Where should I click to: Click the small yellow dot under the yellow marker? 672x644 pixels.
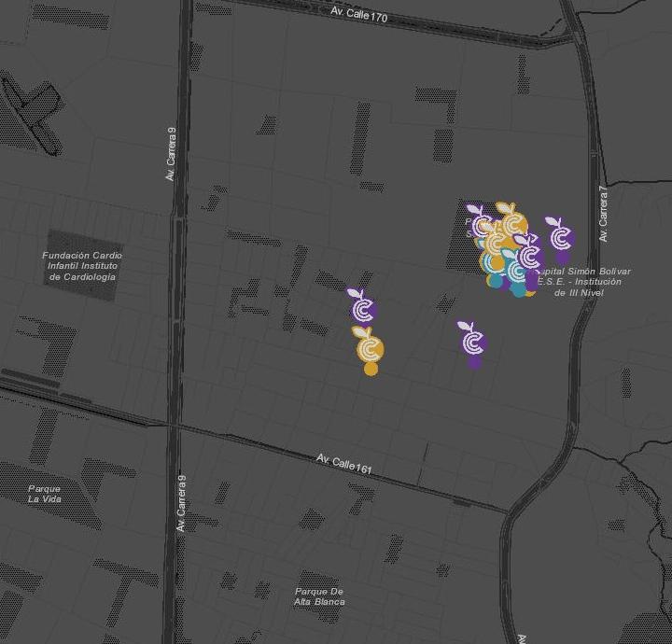click(x=371, y=369)
